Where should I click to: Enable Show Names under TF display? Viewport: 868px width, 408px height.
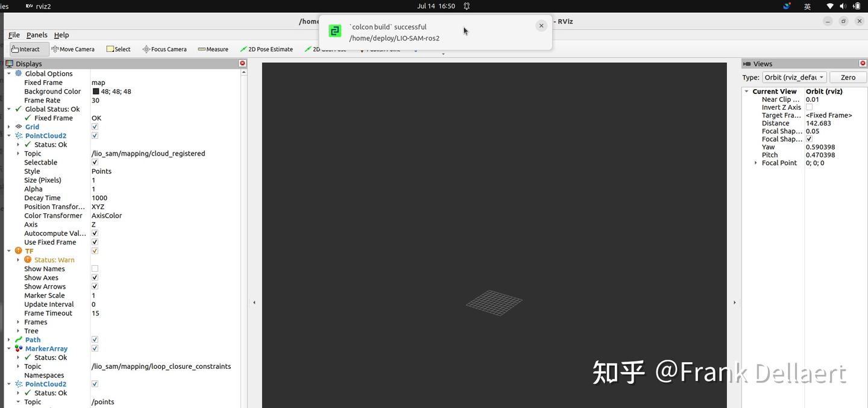point(94,268)
